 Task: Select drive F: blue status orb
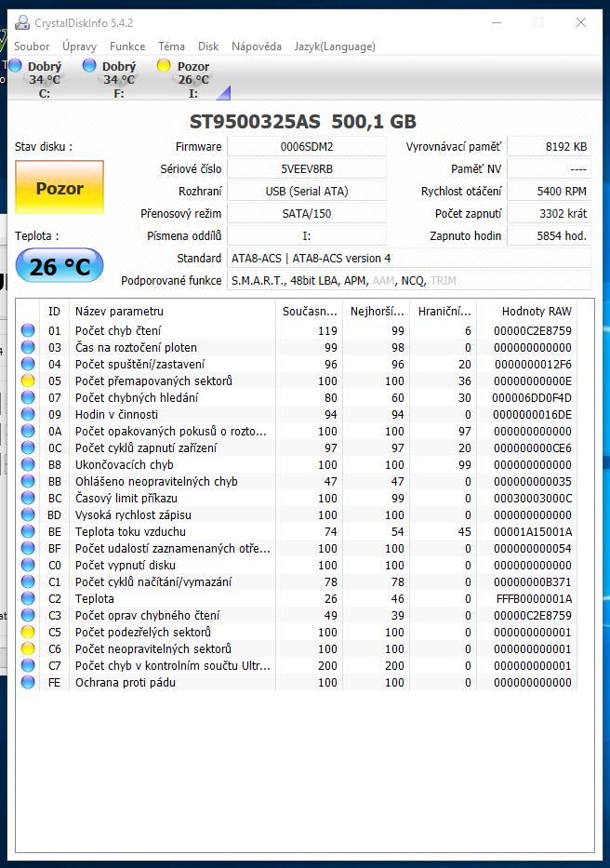pos(89,65)
